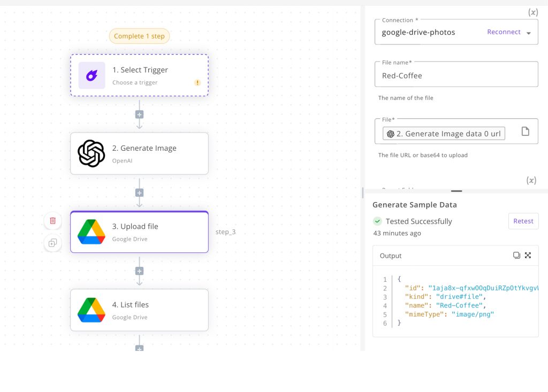This screenshot has width=548, height=392.
Task: Click the Reconnect link for google-drive-photos
Action: pos(504,32)
